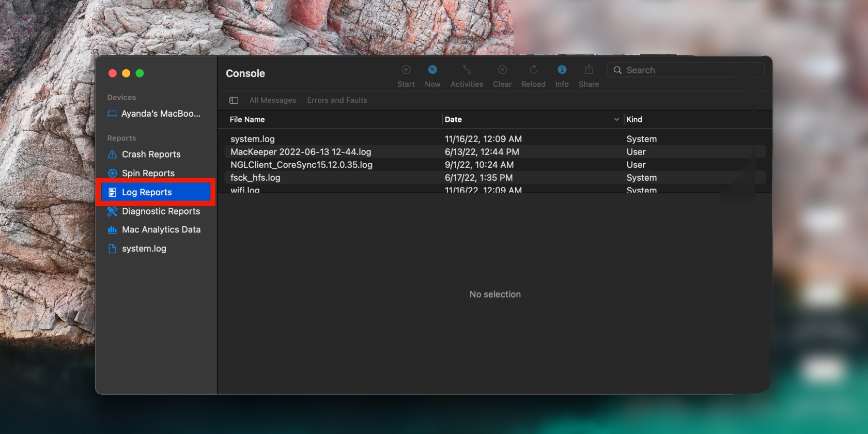Click the MacBook laptop icon
The image size is (868, 434).
click(x=112, y=114)
